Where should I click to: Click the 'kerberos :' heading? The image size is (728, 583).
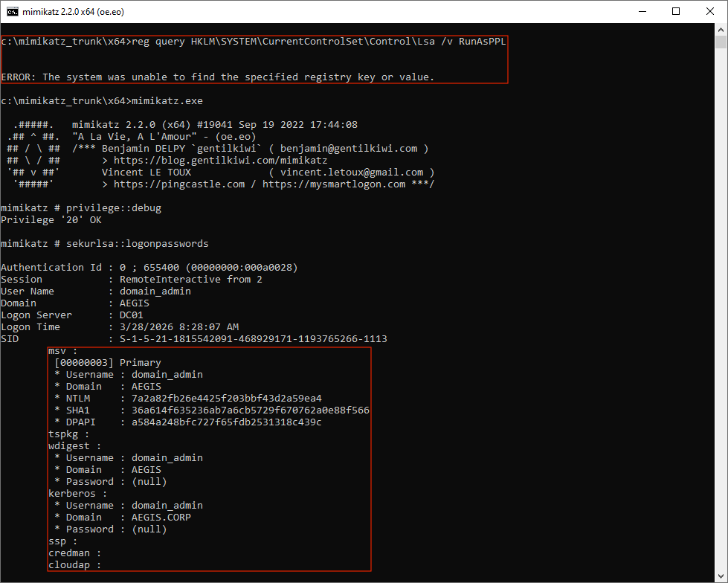pyautogui.click(x=77, y=494)
